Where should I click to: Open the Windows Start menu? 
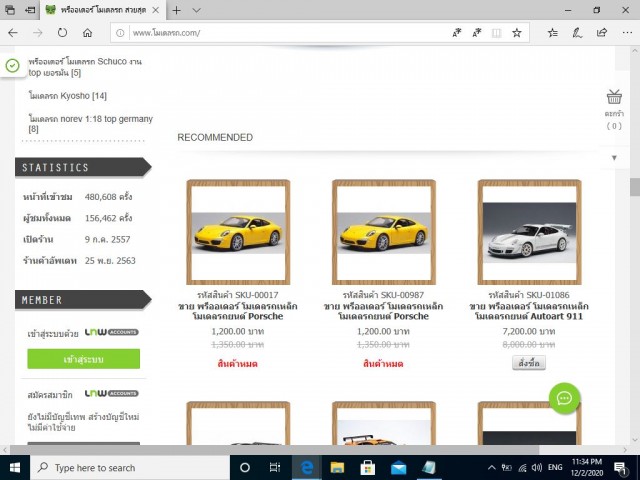click(x=15, y=468)
